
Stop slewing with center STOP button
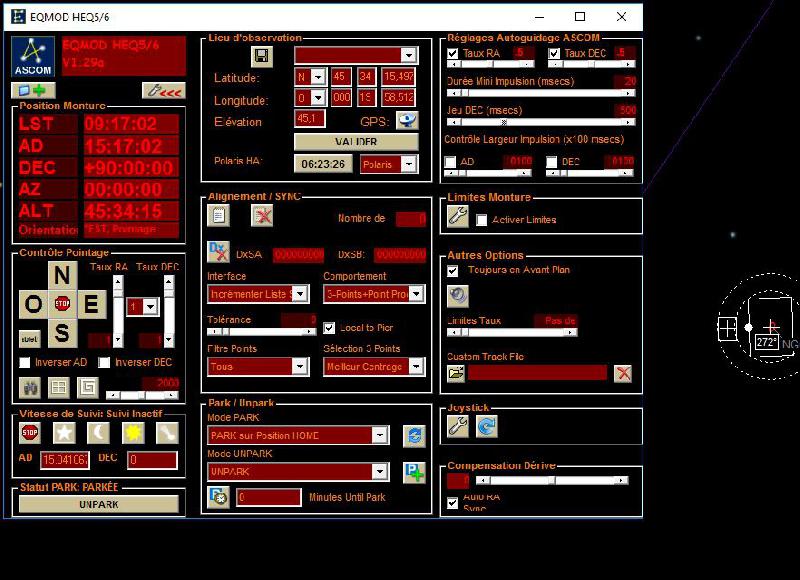tap(62, 304)
